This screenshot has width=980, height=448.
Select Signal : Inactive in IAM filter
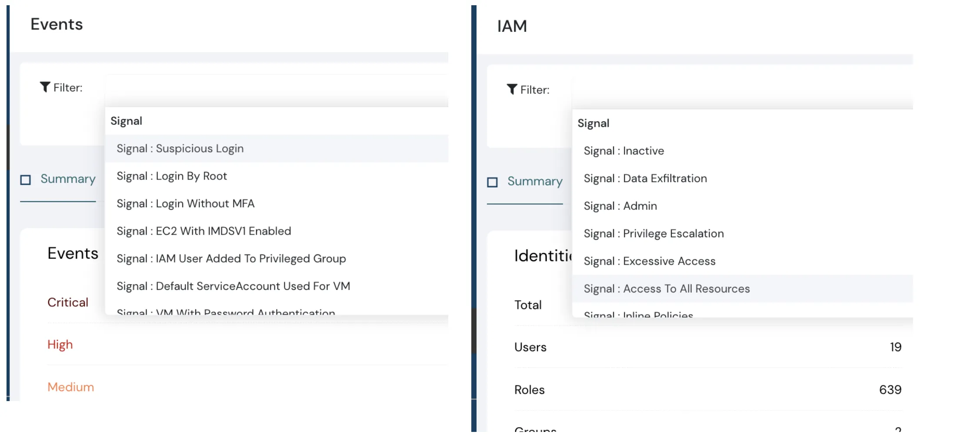[623, 151]
